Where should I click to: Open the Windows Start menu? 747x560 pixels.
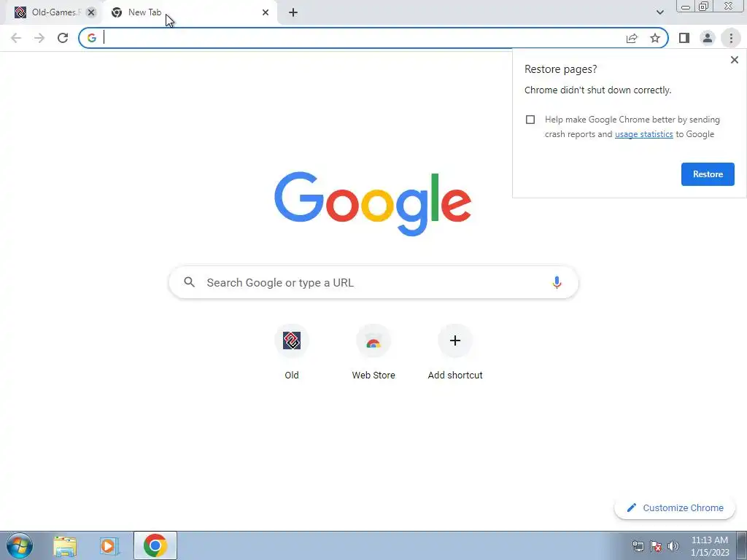coord(20,545)
